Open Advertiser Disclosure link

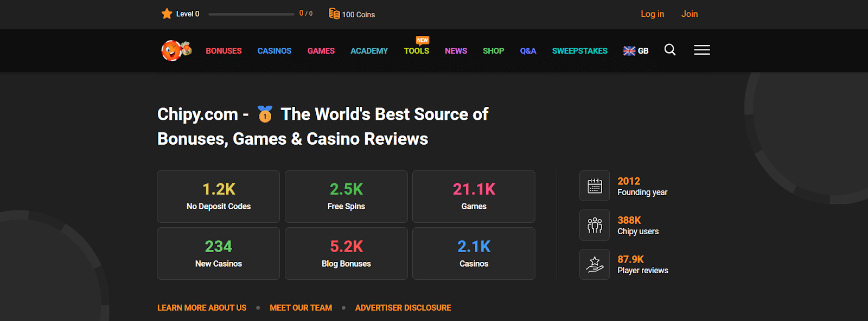(403, 308)
